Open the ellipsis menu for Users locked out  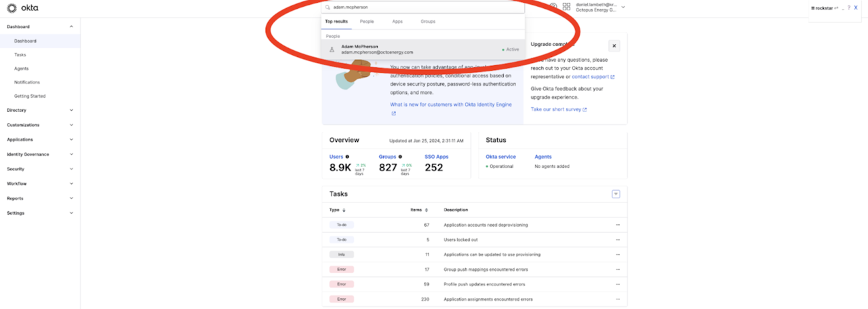[x=617, y=240]
